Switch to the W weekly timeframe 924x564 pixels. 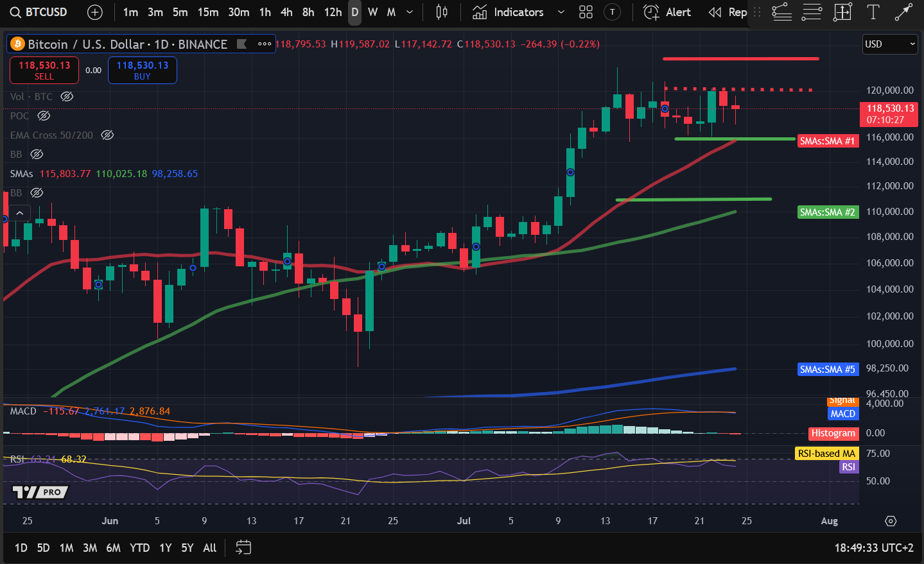(x=373, y=12)
